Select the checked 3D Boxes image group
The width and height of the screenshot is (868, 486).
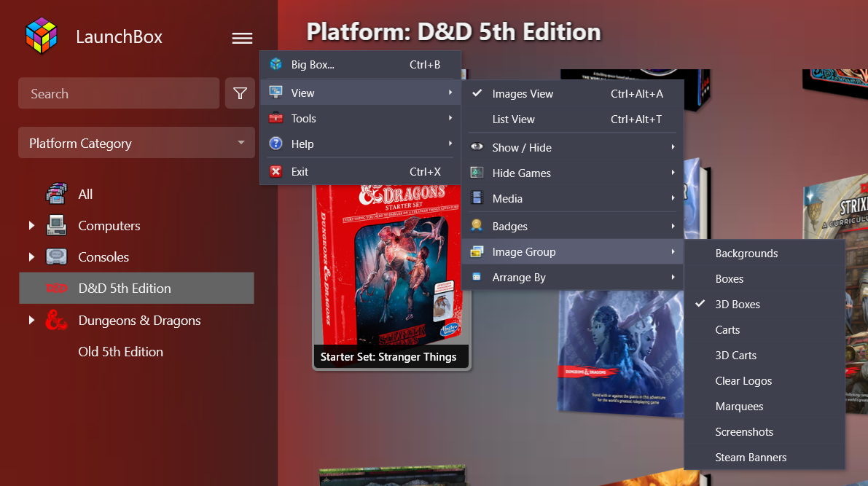(765, 304)
